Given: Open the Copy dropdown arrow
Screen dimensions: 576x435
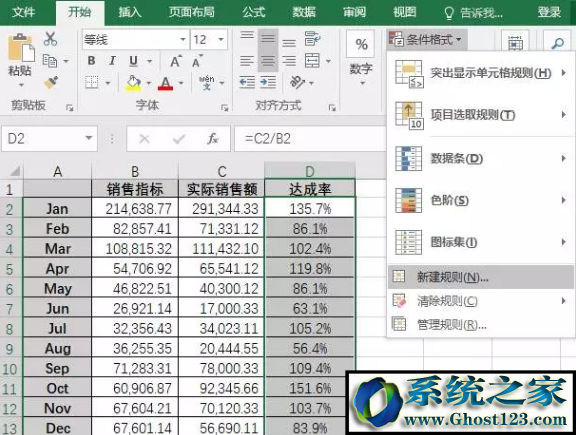Looking at the screenshot, I should pos(66,61).
